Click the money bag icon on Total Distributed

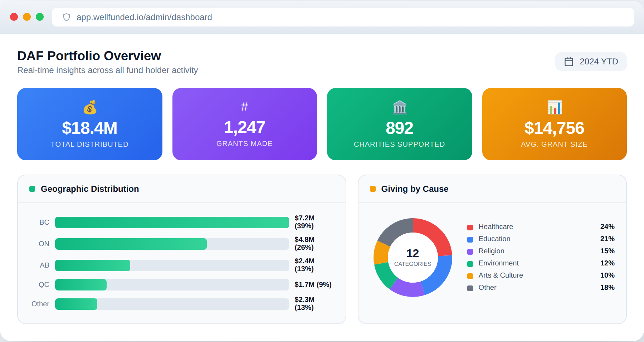(x=90, y=107)
